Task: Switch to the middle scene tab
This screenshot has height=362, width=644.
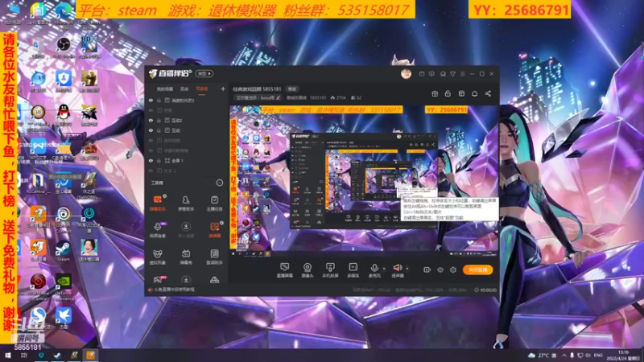Action: pos(184,88)
